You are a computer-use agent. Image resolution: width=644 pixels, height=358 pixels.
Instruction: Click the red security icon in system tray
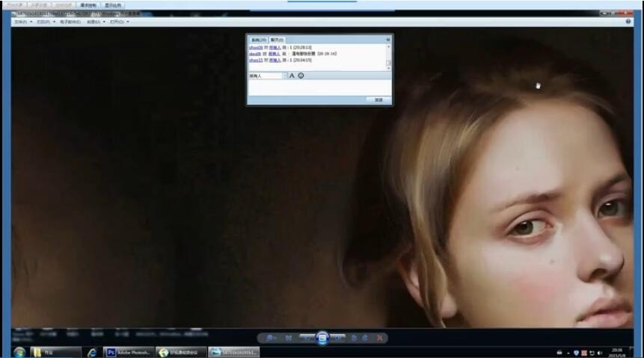click(584, 353)
